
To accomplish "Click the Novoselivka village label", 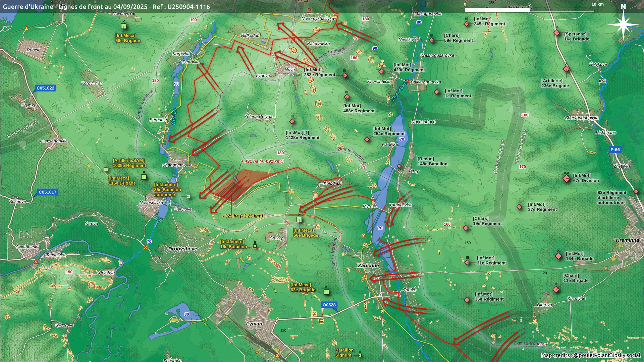I will click(x=151, y=203).
